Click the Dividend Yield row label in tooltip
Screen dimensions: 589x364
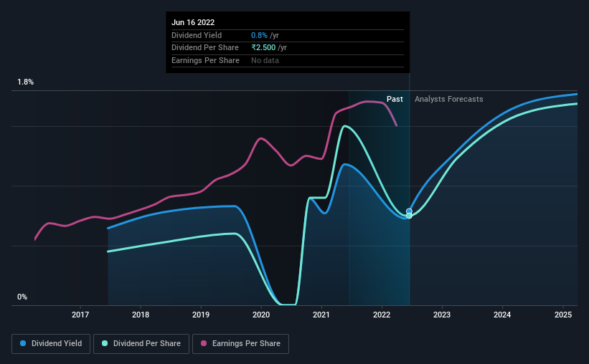197,35
